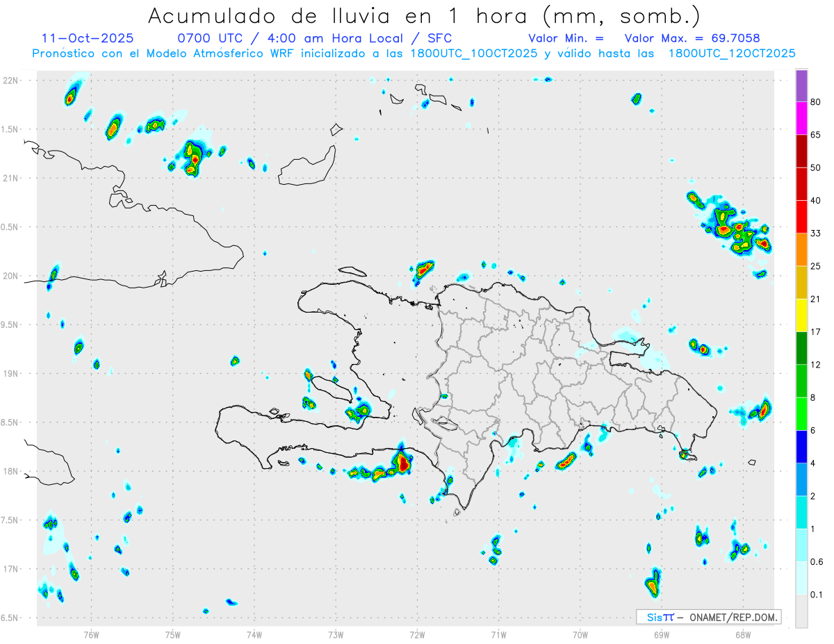Click the legend value '0.1'

pyautogui.click(x=817, y=595)
